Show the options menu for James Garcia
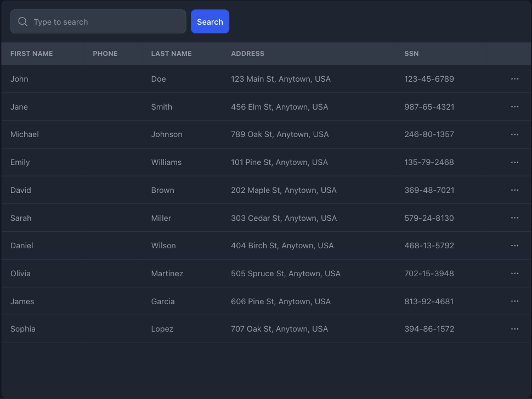Viewport: 532px width, 399px height. point(514,301)
